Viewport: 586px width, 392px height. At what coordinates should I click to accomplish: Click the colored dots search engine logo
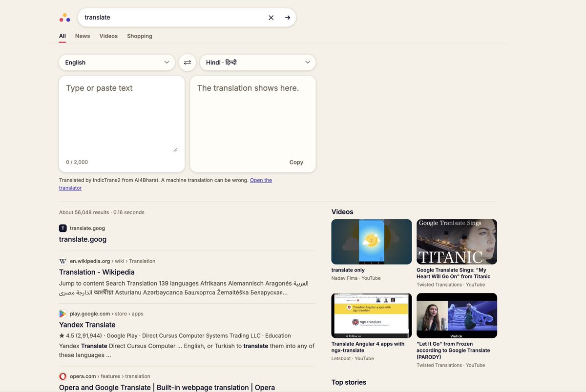64,18
